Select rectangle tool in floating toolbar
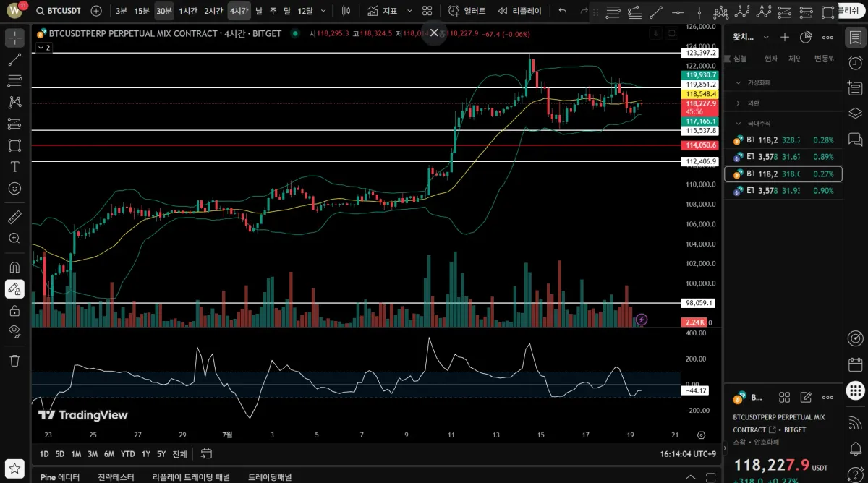This screenshot has width=868, height=483. coord(828,12)
